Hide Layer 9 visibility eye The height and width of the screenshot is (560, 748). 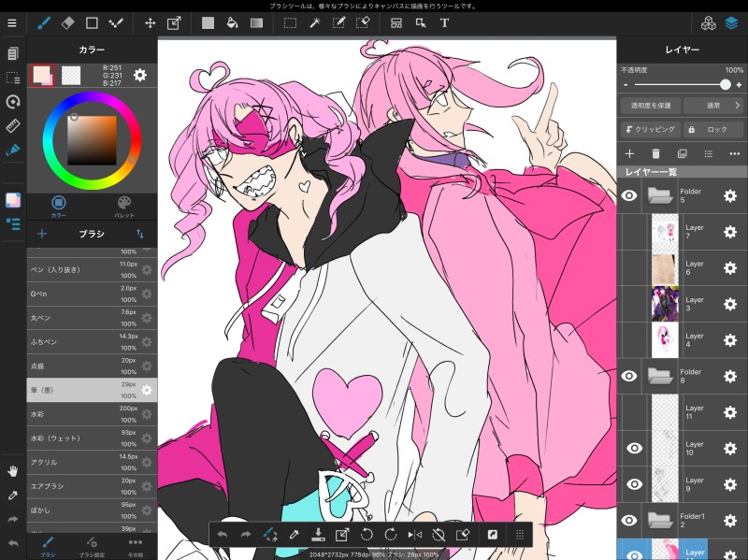[635, 484]
